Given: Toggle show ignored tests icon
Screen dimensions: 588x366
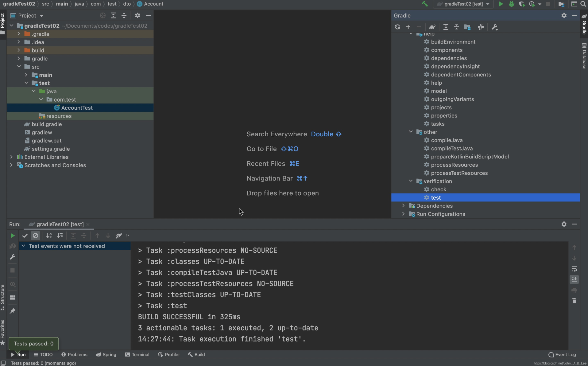Looking at the screenshot, I should click(x=36, y=236).
